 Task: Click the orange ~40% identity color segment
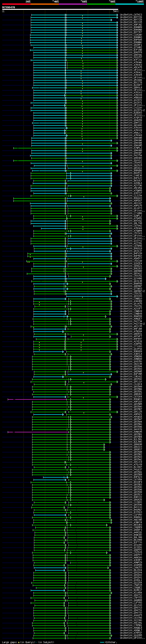(x=45, y=4)
